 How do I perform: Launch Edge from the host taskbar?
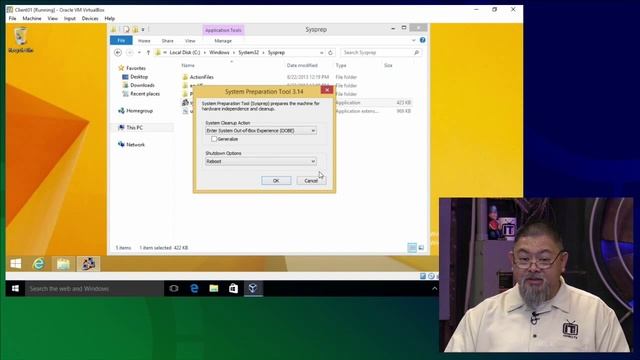coord(194,289)
